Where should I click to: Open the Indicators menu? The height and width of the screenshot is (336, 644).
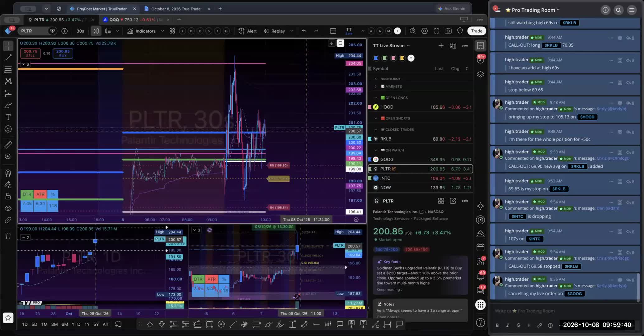(142, 31)
